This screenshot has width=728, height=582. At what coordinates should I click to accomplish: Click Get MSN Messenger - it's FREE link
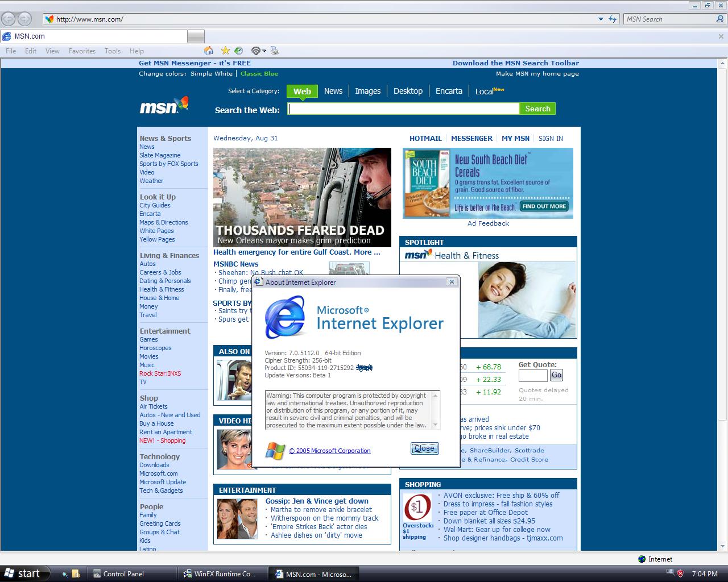click(x=195, y=63)
